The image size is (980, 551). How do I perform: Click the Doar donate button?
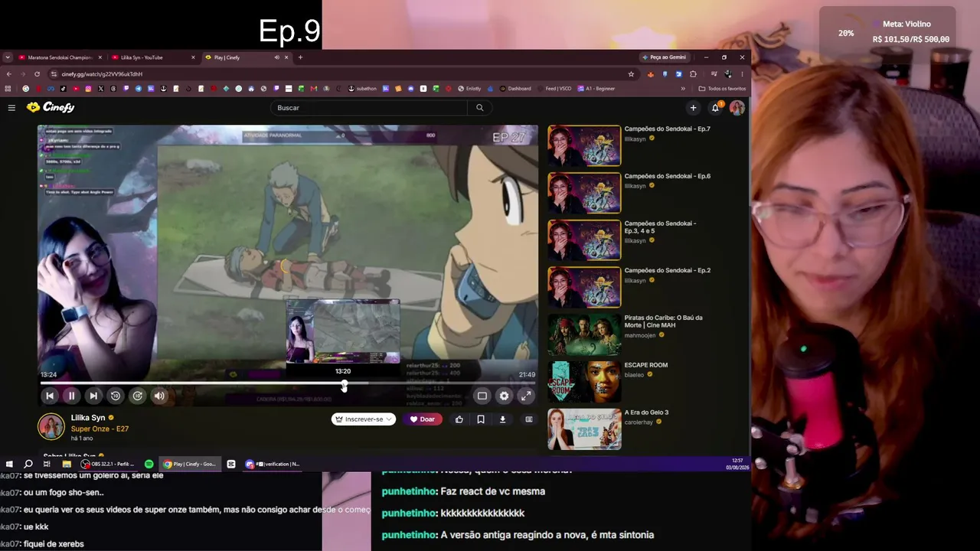423,419
